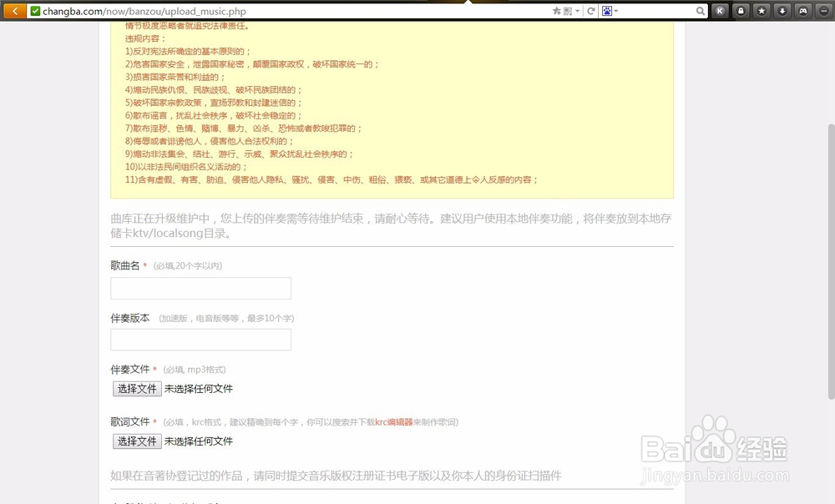835x504 pixels.
Task: Click the ellipsis extension icon at far right
Action: click(823, 10)
